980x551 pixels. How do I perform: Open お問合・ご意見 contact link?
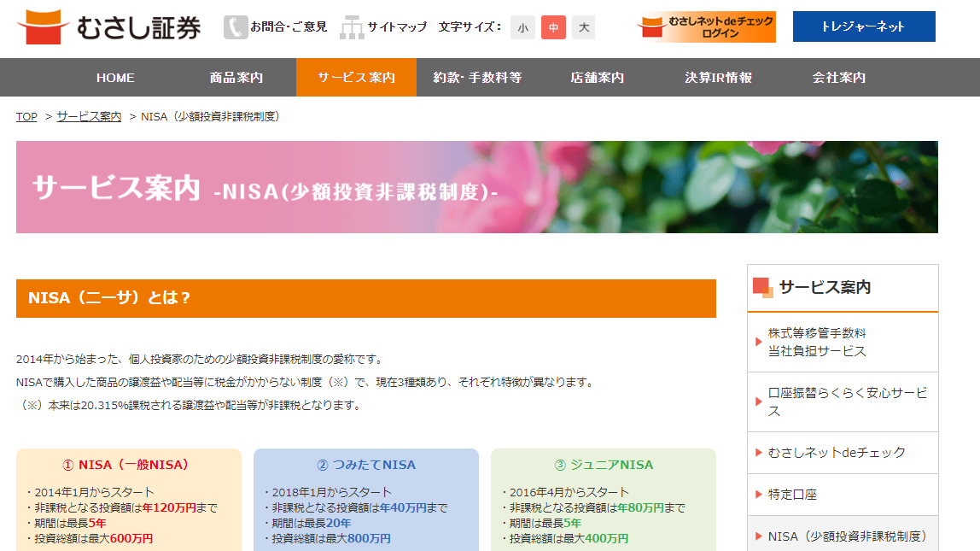coord(289,26)
